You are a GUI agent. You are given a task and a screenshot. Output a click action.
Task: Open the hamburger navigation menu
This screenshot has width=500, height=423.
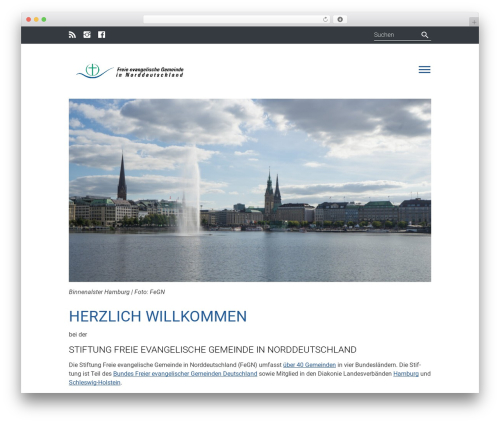tap(425, 69)
